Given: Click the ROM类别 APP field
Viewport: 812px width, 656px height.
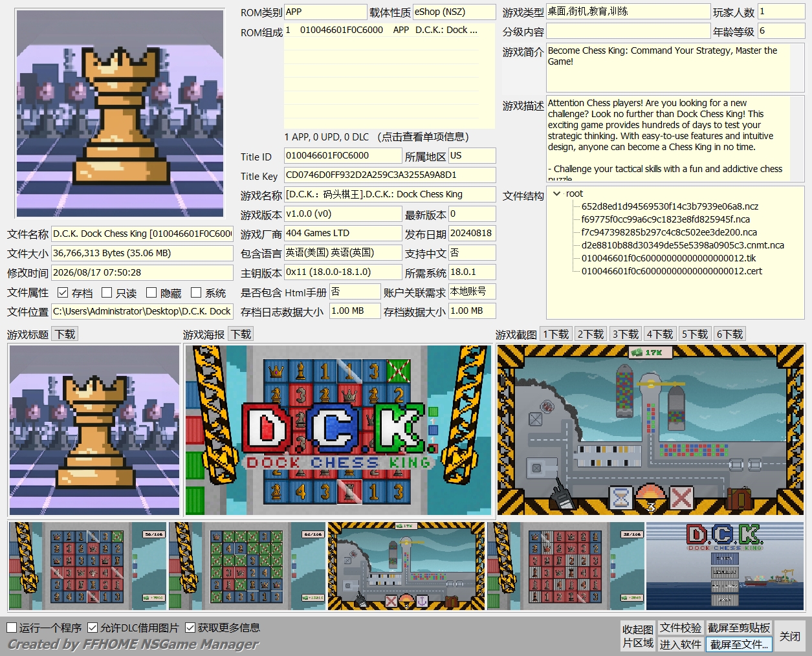Looking at the screenshot, I should click(325, 12).
